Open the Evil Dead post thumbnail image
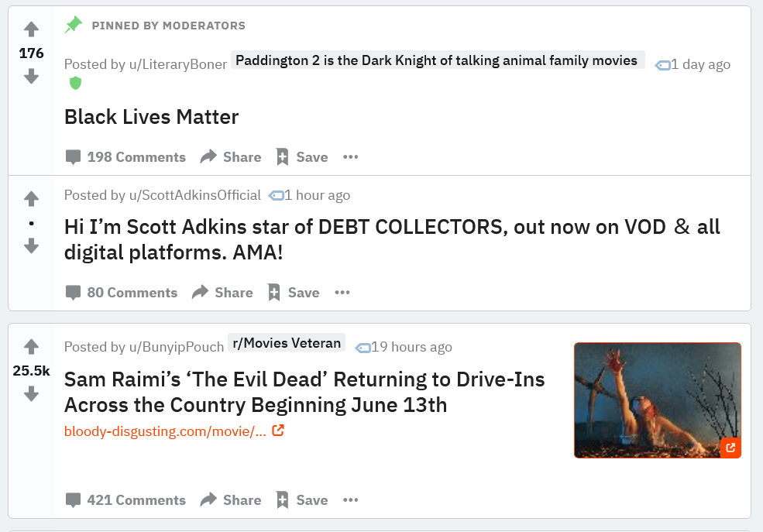 (657, 400)
